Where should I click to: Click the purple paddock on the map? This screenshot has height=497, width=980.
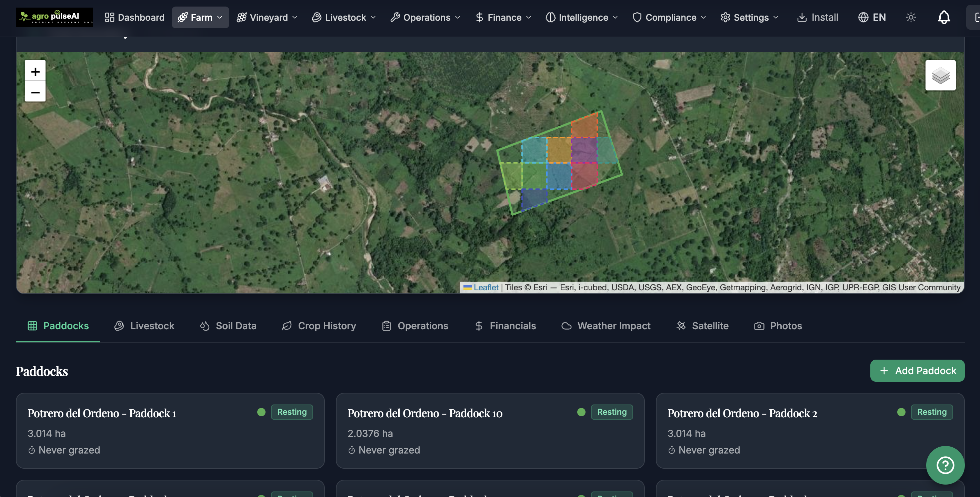(x=584, y=150)
